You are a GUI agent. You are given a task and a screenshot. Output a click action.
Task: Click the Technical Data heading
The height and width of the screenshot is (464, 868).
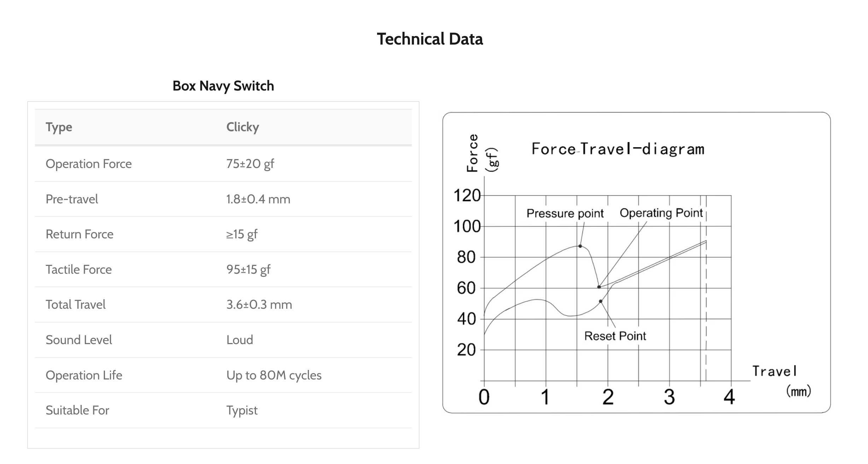tap(430, 39)
